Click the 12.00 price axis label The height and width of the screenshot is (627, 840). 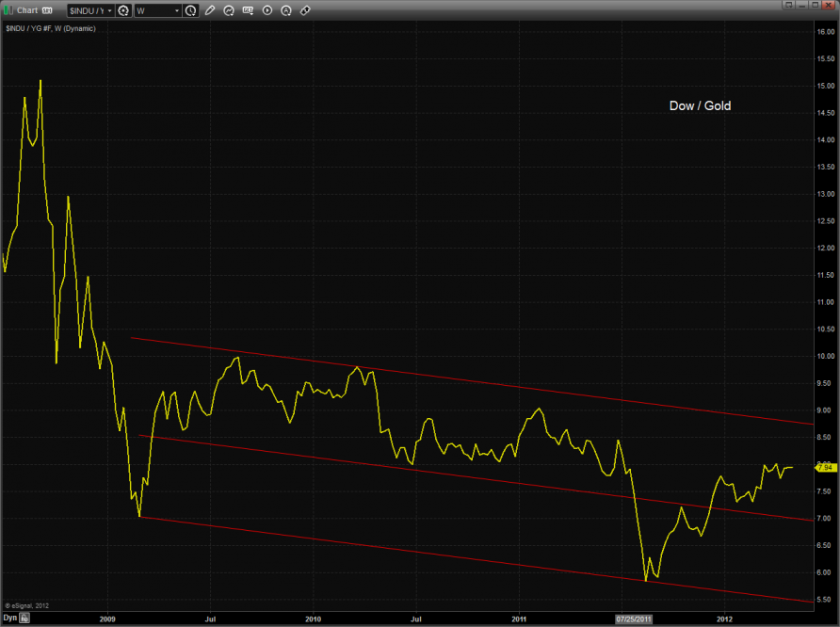click(x=826, y=248)
